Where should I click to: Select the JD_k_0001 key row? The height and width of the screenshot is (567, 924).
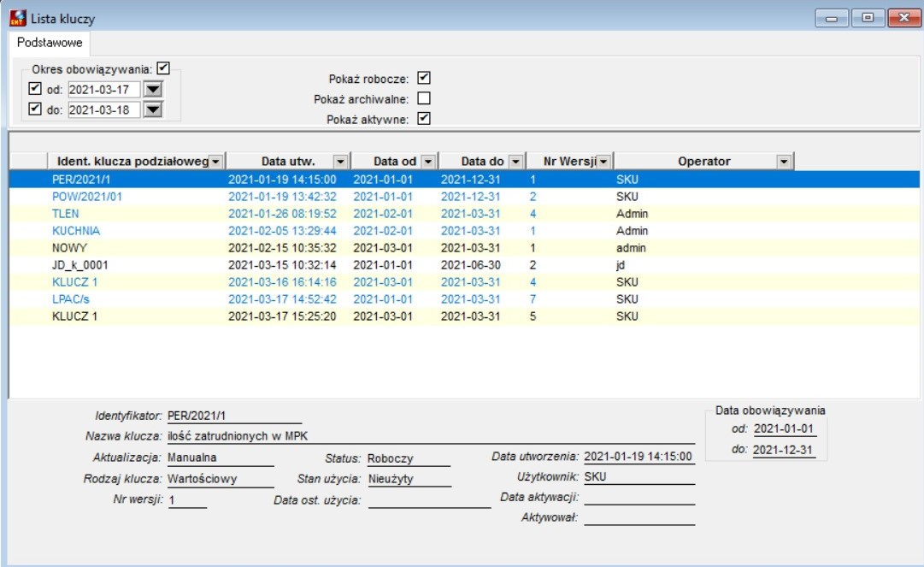tap(464, 264)
